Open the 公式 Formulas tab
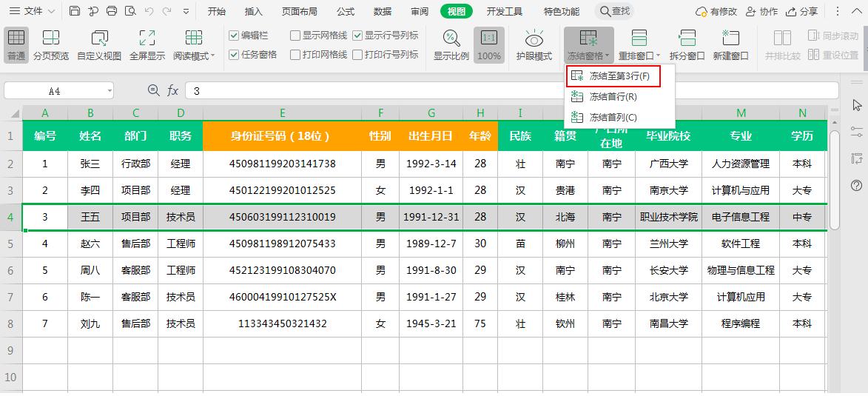868x396 pixels. point(346,11)
